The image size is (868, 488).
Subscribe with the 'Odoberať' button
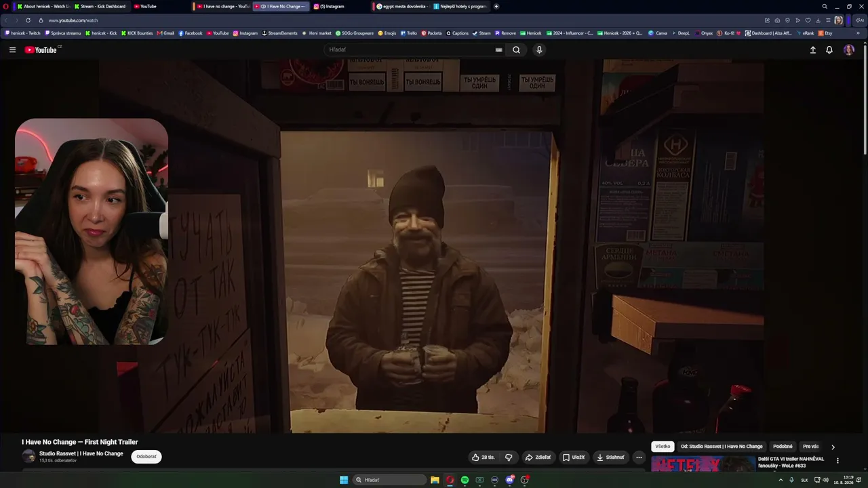point(146,457)
